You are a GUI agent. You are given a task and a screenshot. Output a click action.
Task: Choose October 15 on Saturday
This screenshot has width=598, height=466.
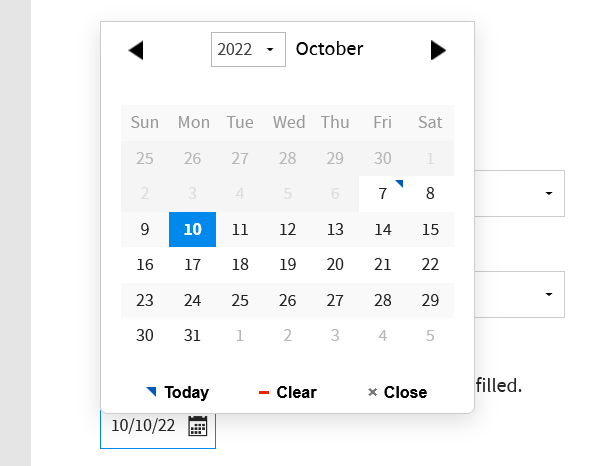click(430, 230)
